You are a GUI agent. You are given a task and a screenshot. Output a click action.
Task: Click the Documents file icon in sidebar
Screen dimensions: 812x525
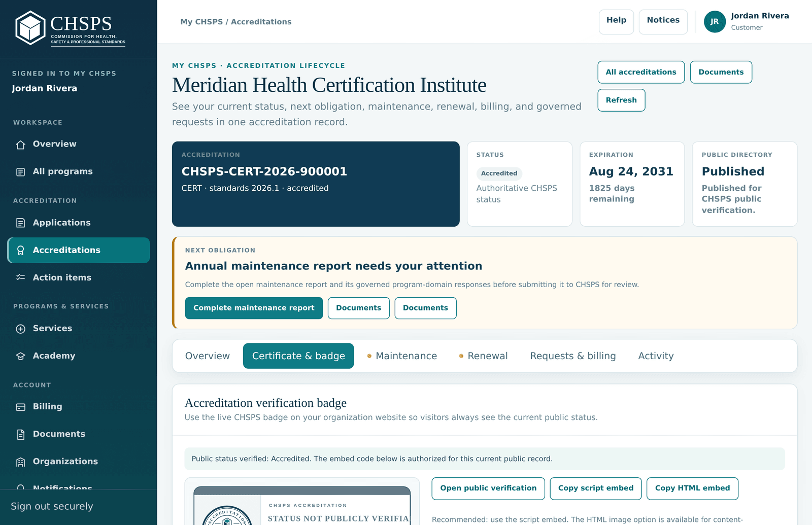coord(21,434)
